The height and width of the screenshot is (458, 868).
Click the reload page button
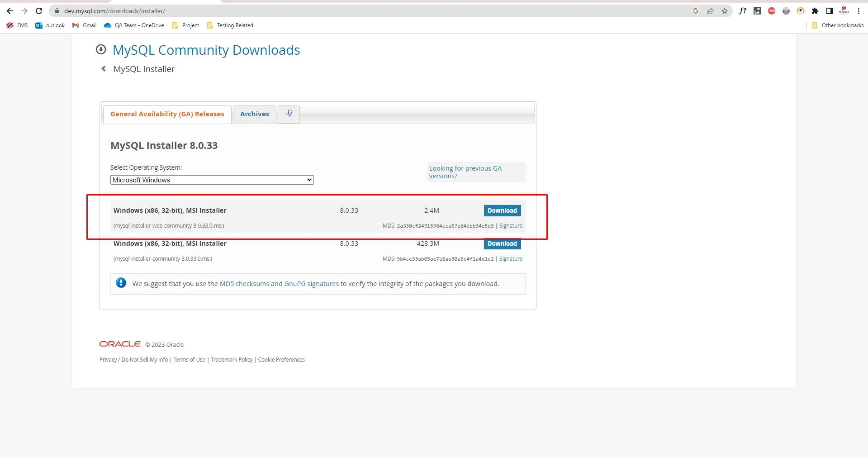click(x=39, y=11)
